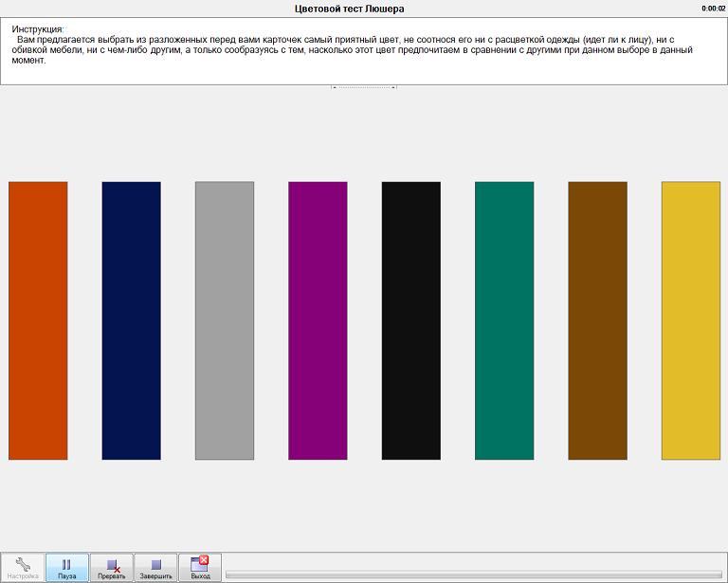Click the elapsed timer 0:00:02
The width and height of the screenshot is (728, 583).
[x=713, y=9]
